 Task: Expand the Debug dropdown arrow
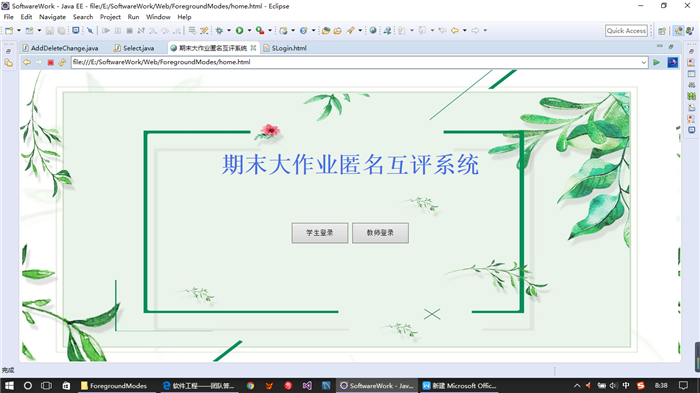[229, 30]
